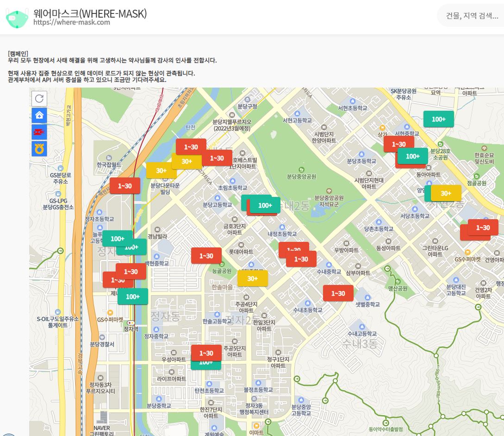Select the 1~30 marker below 분당지웰푸르지오
Screen dimensions: 504x436
(191, 146)
